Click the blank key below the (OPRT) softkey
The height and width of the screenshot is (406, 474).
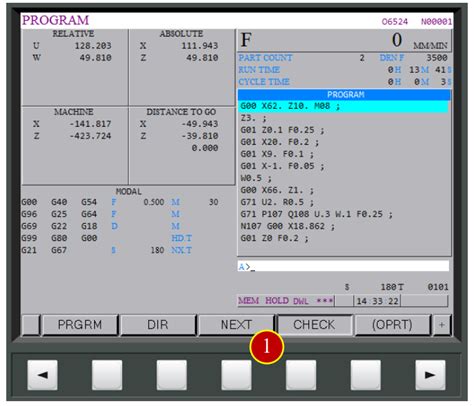pos(366,375)
